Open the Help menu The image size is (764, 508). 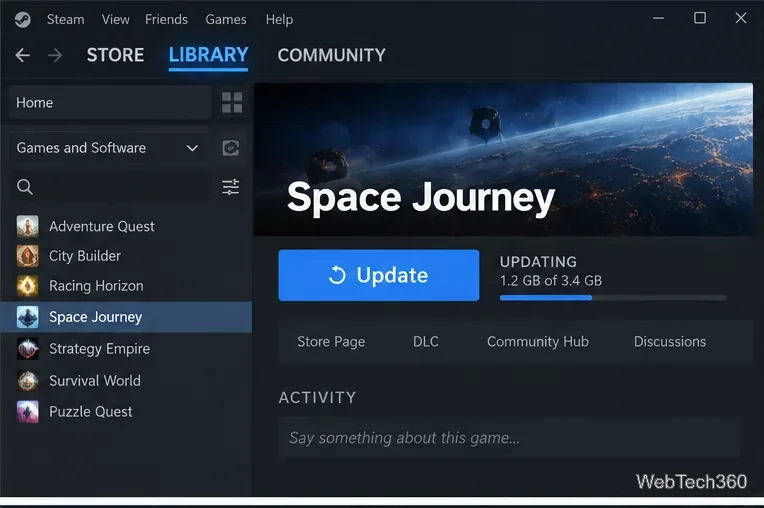(x=279, y=19)
